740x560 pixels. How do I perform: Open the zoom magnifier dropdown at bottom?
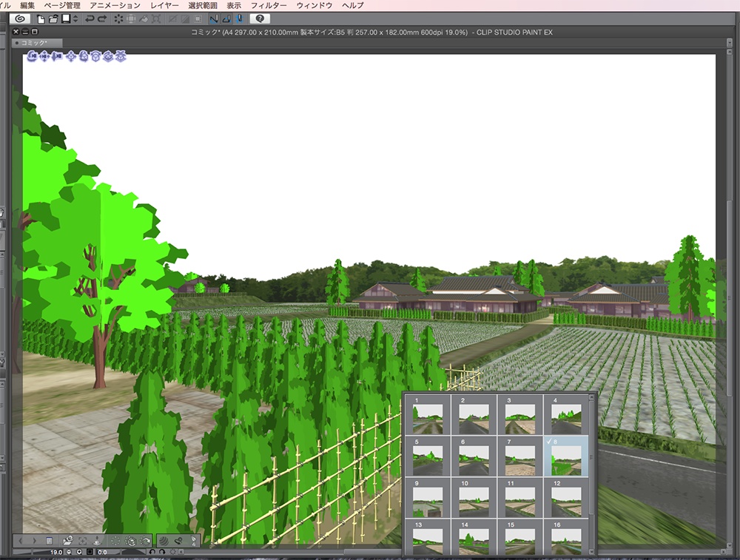coord(79,553)
